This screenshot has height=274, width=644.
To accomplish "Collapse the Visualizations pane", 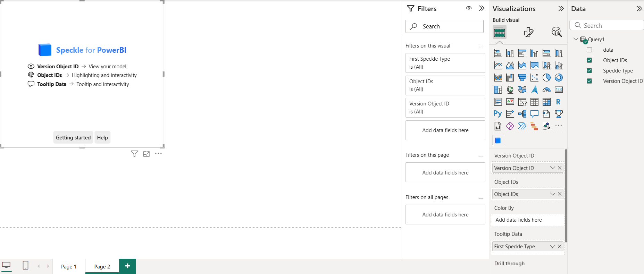I will tap(561, 9).
